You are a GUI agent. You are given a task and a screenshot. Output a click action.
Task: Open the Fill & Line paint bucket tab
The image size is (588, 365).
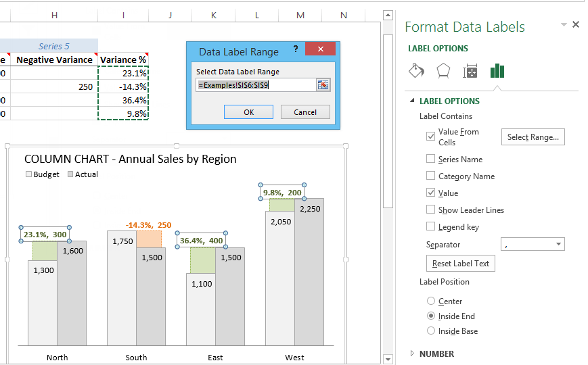(x=416, y=70)
